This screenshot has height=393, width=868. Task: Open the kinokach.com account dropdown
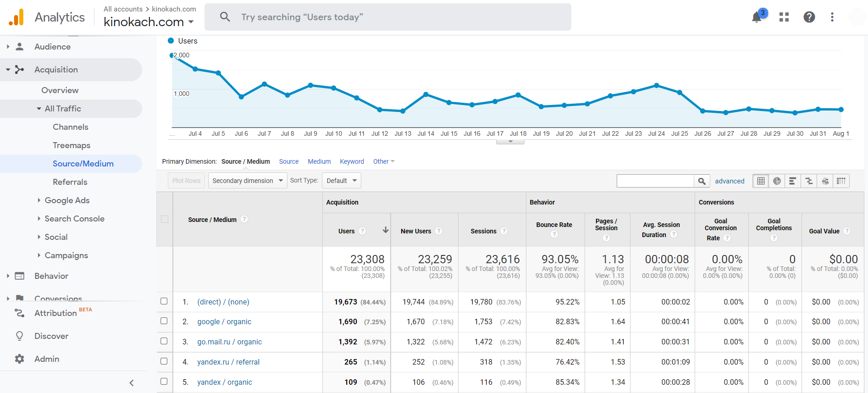coord(149,22)
